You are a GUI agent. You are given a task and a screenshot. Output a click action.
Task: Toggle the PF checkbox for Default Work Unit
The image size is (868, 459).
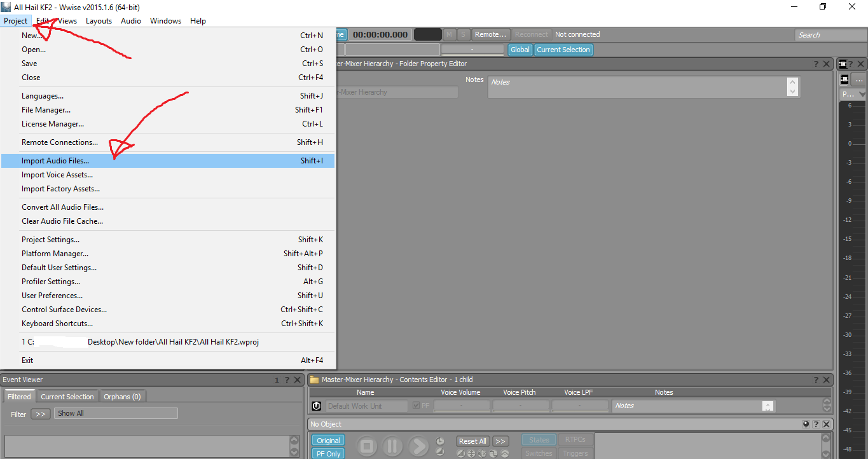click(416, 406)
